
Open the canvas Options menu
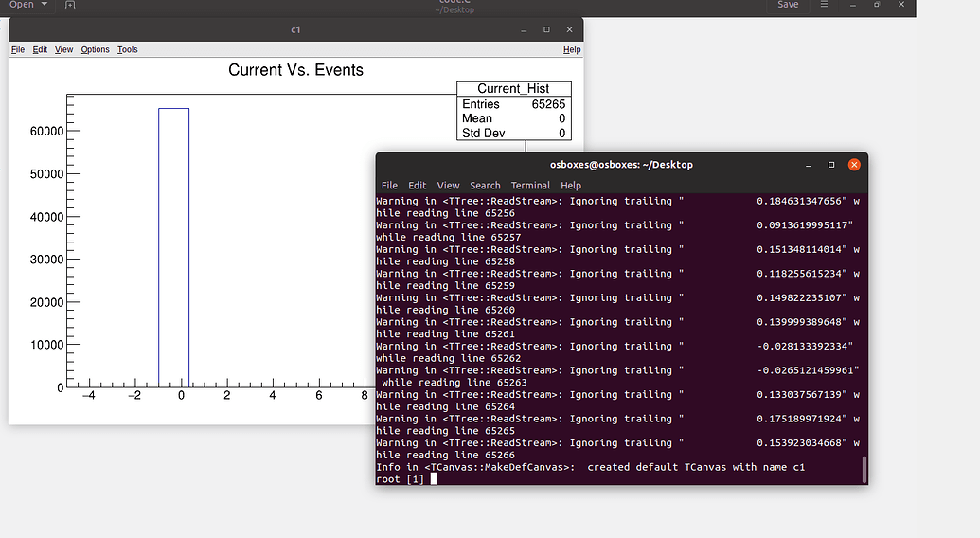tap(95, 49)
